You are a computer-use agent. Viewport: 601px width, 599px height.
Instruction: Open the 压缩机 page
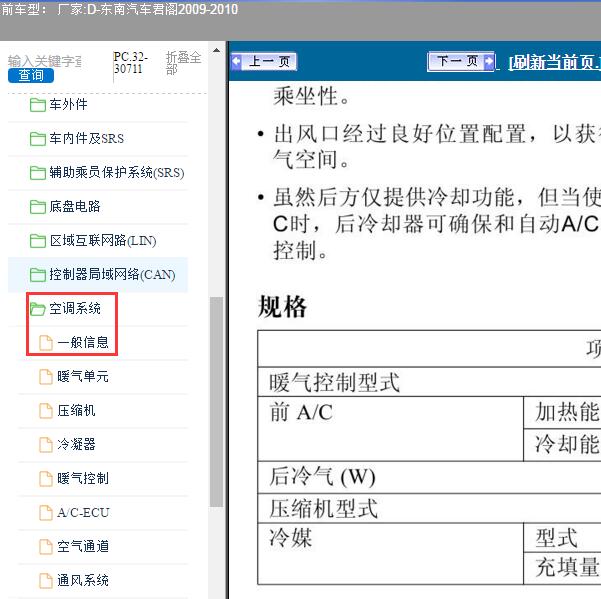pos(76,410)
